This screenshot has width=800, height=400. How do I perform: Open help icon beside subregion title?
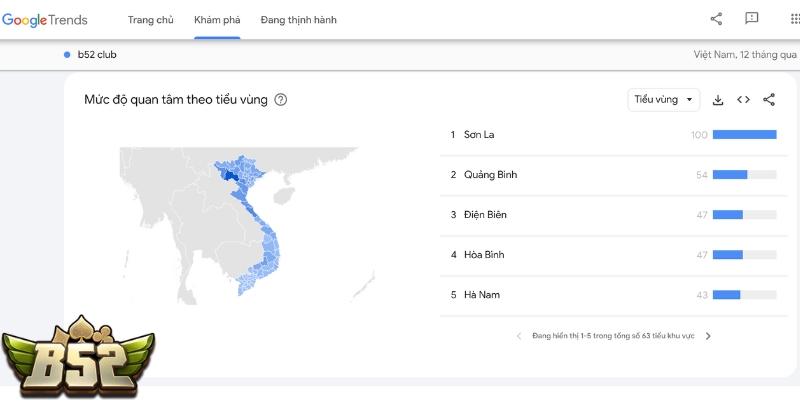[281, 100]
